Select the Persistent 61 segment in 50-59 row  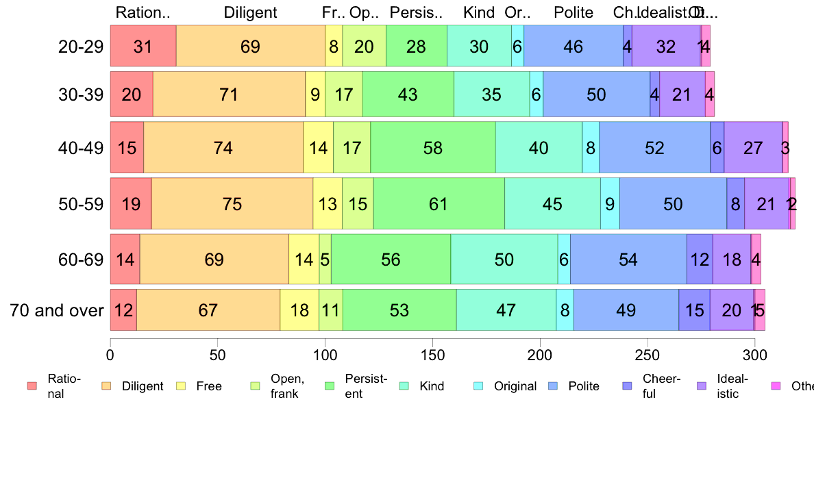[439, 203]
